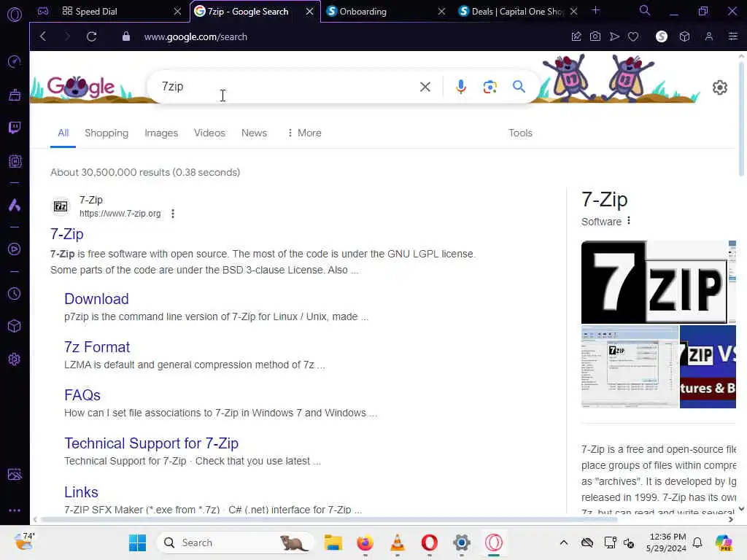This screenshot has height=560, width=747.
Task: Open the send/flow arrow toolbar icon
Action: pos(614,36)
